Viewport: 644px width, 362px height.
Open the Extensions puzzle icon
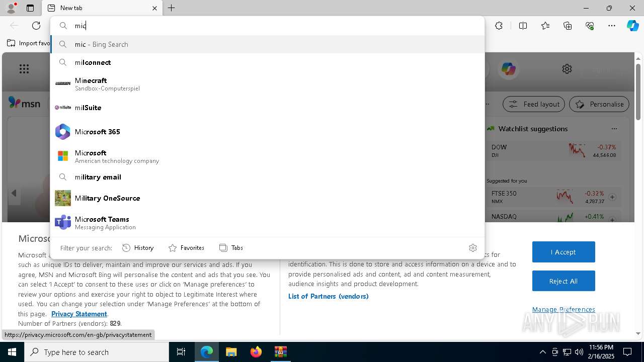click(499, 26)
